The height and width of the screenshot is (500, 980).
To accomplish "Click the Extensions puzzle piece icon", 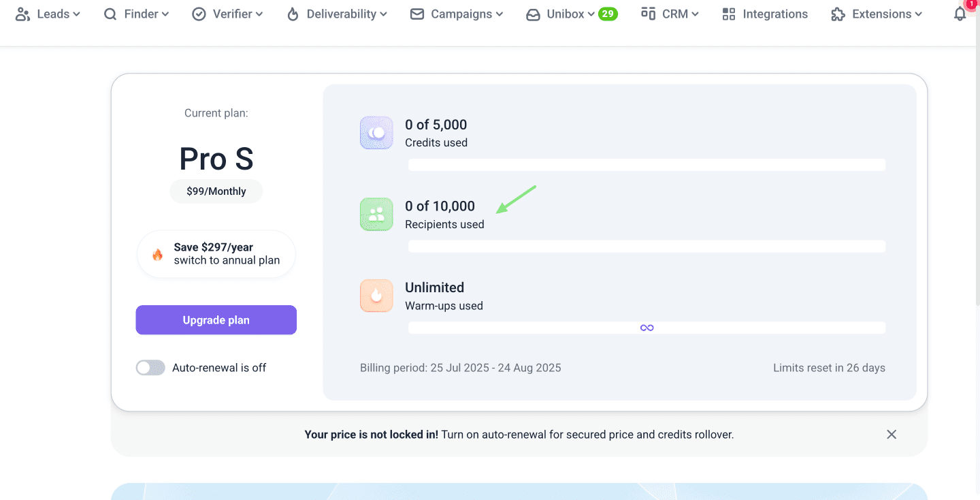I will coord(838,14).
